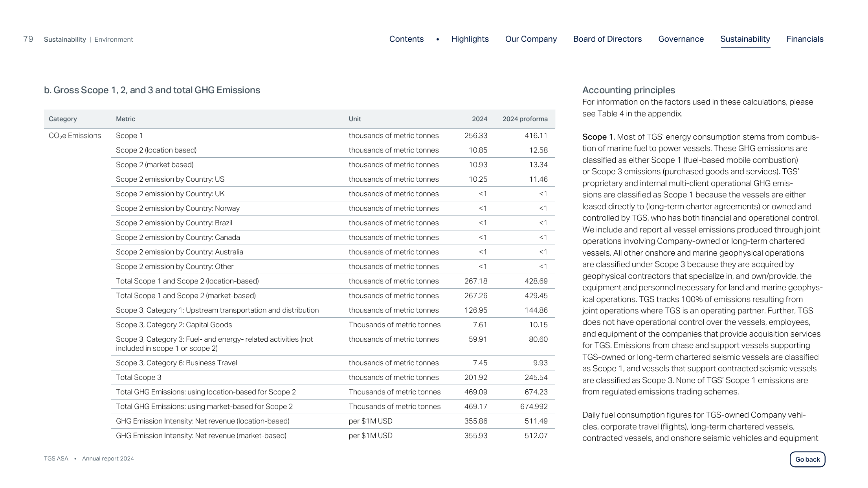Viewport: 868px width, 488px height.
Task: Select Scope 2 emission by Country: Australia
Action: point(333,252)
